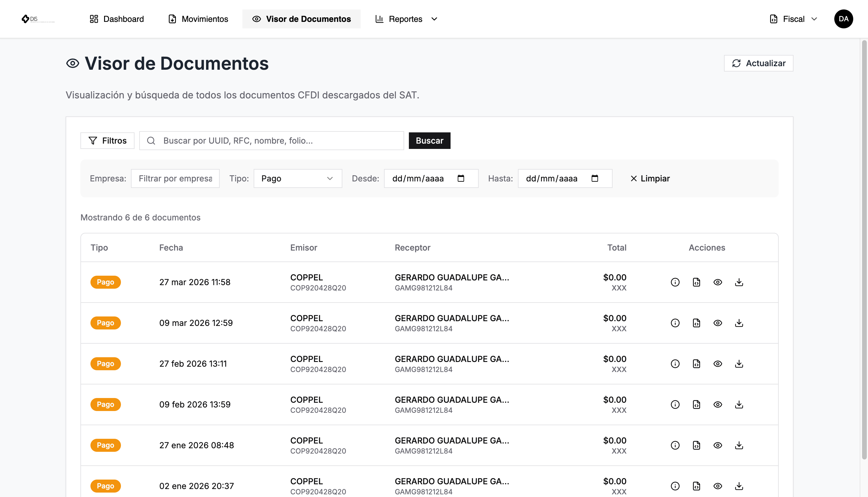View document eye icon for 02 ene 2026 row
This screenshot has width=868, height=497.
(x=718, y=486)
